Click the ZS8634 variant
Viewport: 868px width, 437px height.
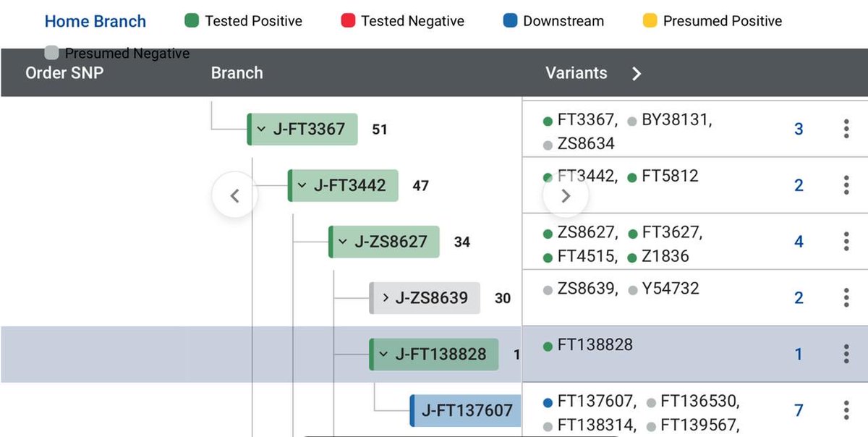(x=586, y=144)
